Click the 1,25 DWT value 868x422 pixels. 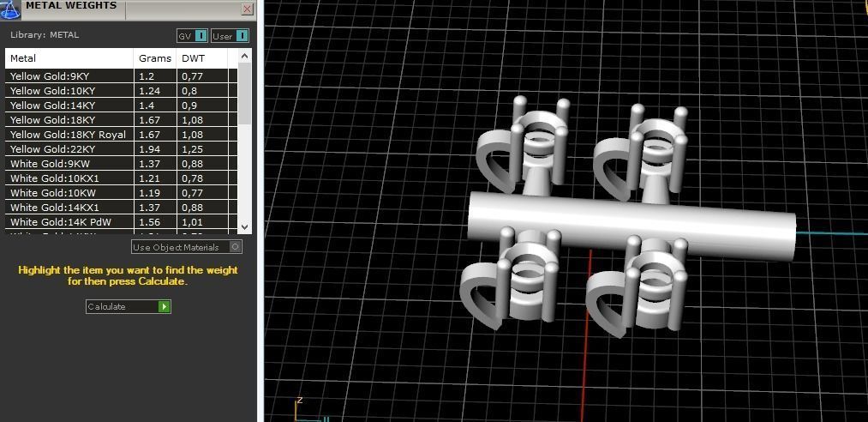[x=192, y=149]
